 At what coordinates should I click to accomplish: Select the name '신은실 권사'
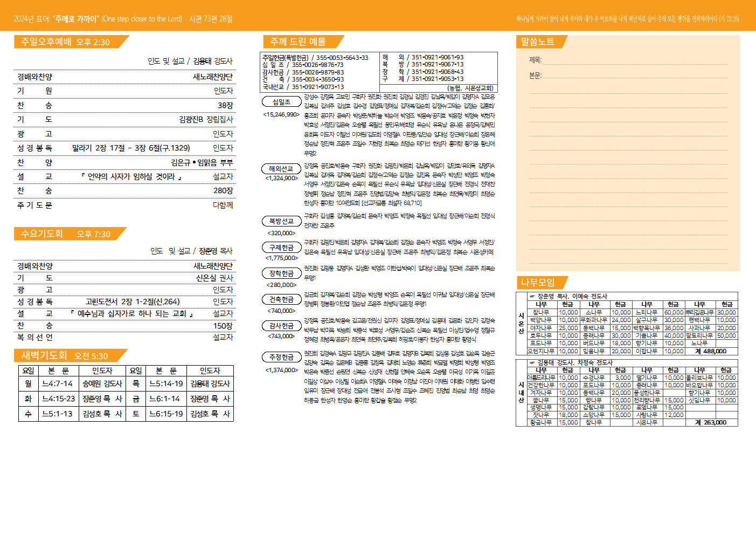[x=214, y=278]
